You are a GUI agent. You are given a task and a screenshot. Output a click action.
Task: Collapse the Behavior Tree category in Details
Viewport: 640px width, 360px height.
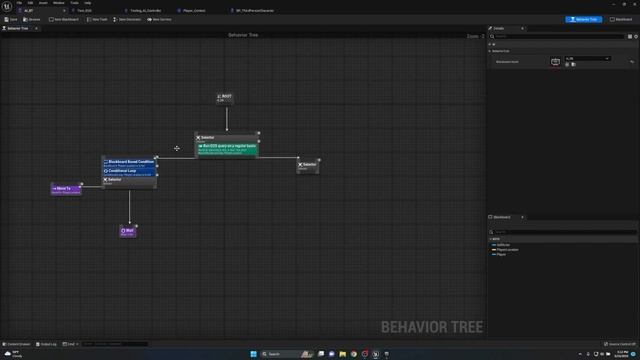pos(490,51)
